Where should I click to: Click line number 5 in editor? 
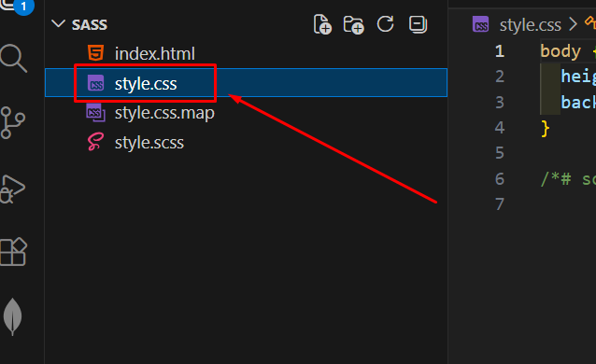[x=500, y=153]
